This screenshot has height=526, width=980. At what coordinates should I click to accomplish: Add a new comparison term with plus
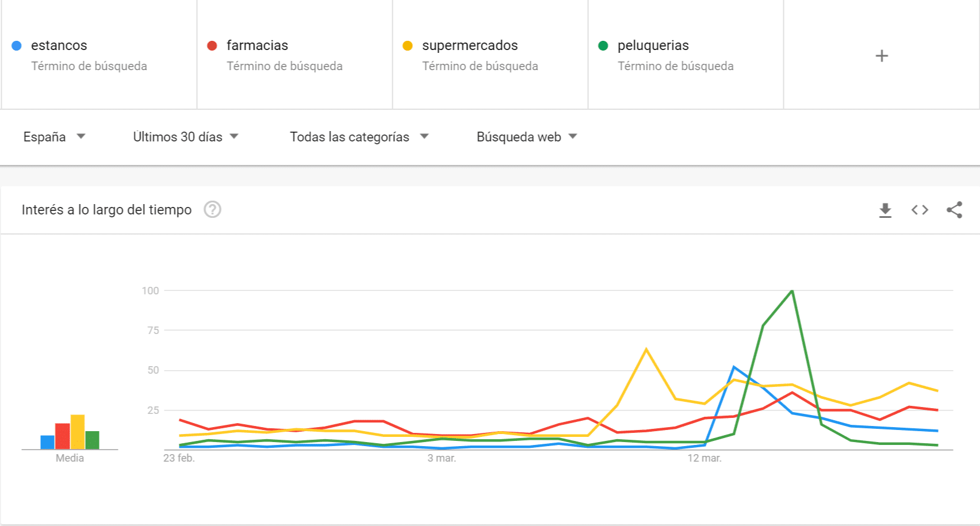coord(881,56)
